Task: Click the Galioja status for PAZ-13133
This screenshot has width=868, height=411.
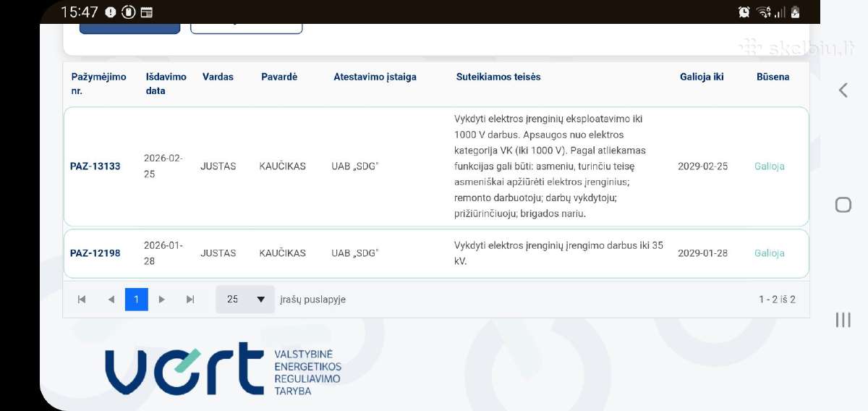Action: coord(770,166)
